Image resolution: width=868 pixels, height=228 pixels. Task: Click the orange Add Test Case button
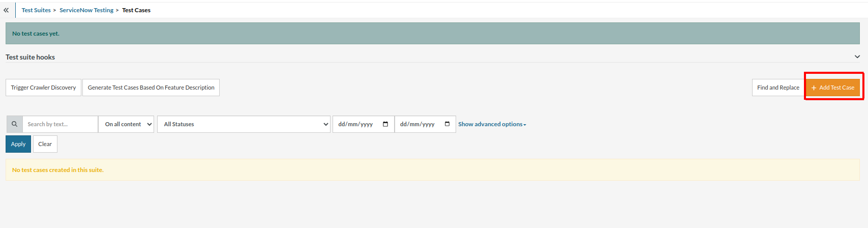(x=832, y=88)
